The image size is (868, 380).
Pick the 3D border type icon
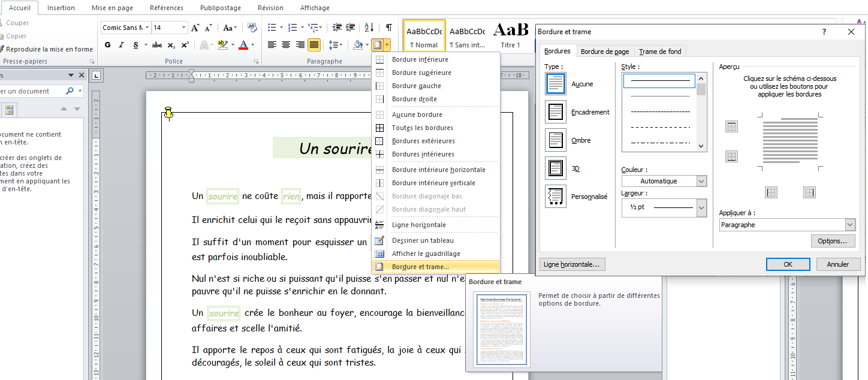pyautogui.click(x=555, y=168)
